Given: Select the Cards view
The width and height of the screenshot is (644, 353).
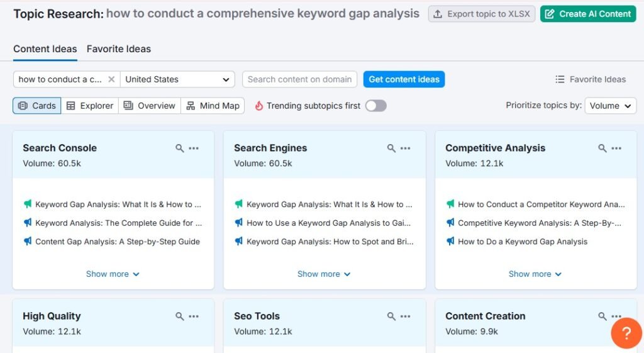Looking at the screenshot, I should click(x=37, y=106).
